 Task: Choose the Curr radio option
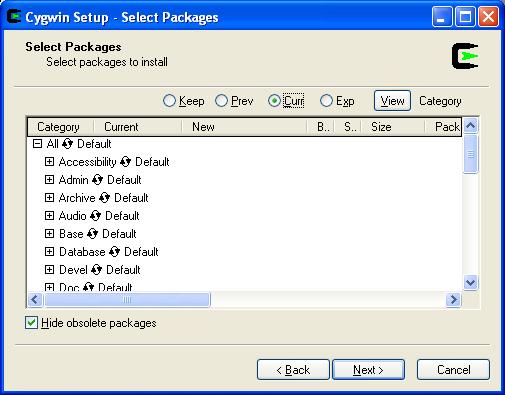click(x=274, y=101)
